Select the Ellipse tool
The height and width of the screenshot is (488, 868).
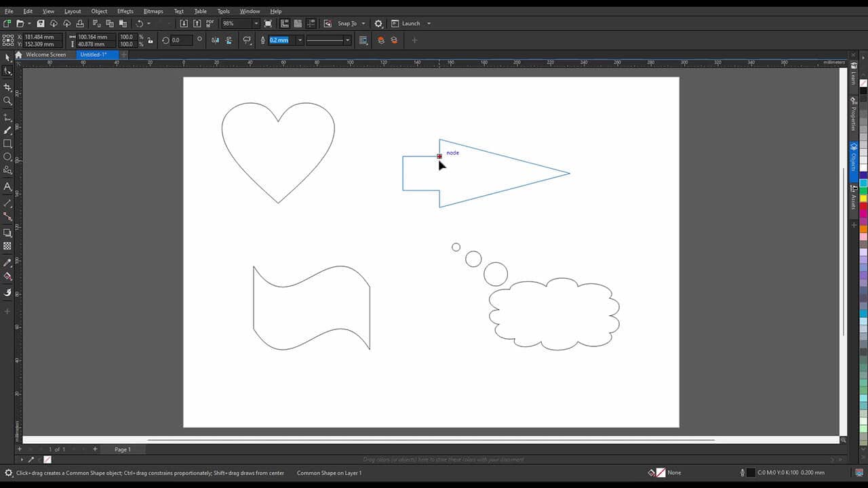click(7, 157)
